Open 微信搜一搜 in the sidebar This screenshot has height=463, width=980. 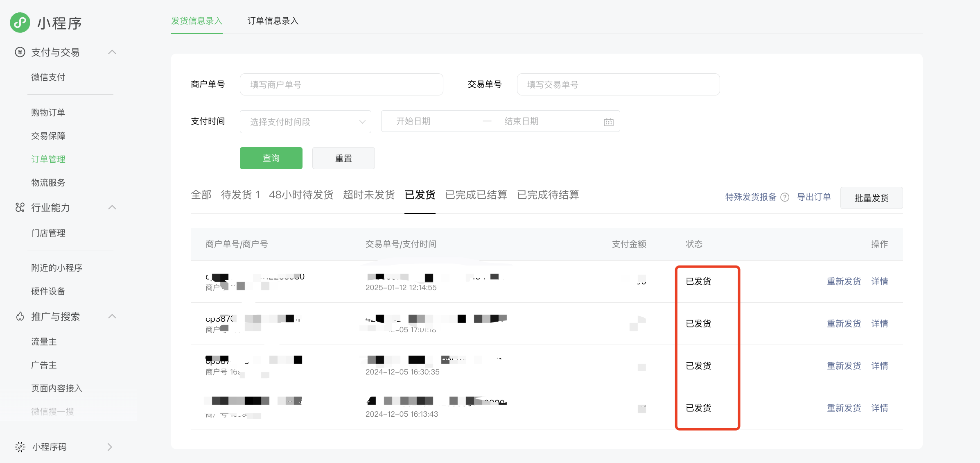tap(52, 411)
